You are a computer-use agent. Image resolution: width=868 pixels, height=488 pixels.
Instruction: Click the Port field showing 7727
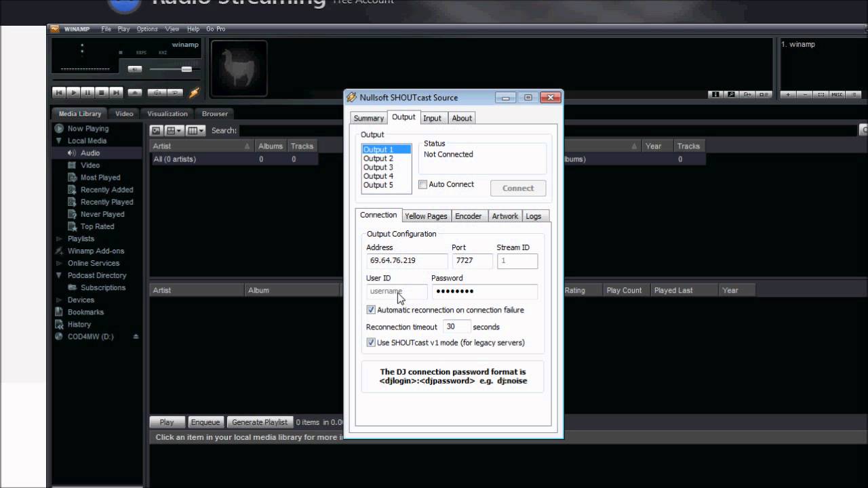(472, 261)
